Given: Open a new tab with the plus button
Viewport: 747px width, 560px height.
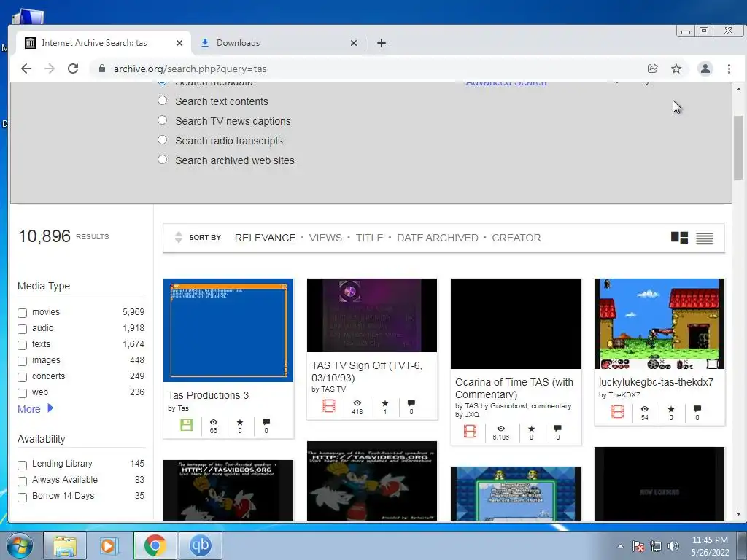Looking at the screenshot, I should pyautogui.click(x=381, y=43).
